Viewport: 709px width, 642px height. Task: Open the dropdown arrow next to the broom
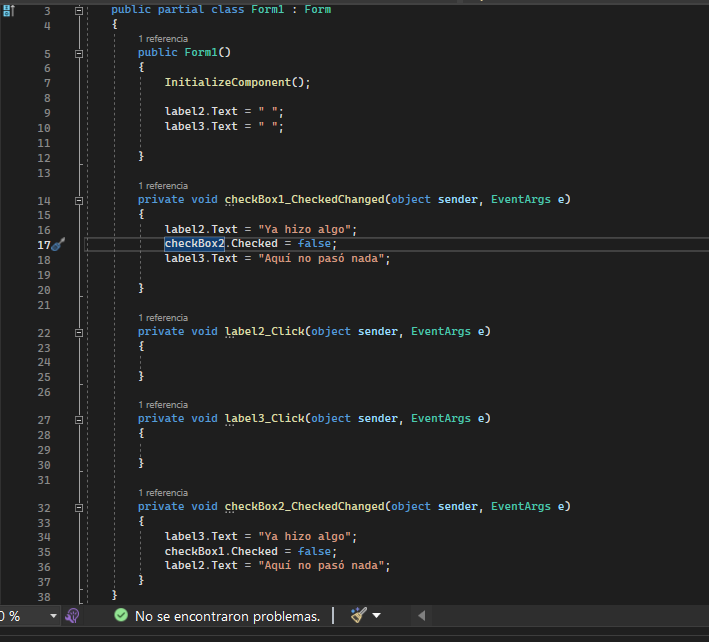point(377,616)
